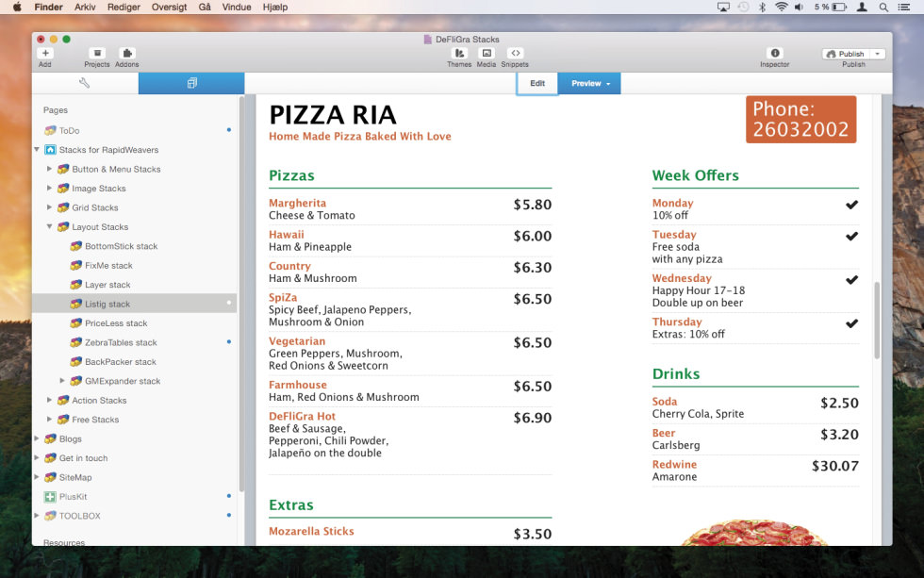Click the Thursday offer checkmark
The height and width of the screenshot is (578, 924).
[x=852, y=323]
